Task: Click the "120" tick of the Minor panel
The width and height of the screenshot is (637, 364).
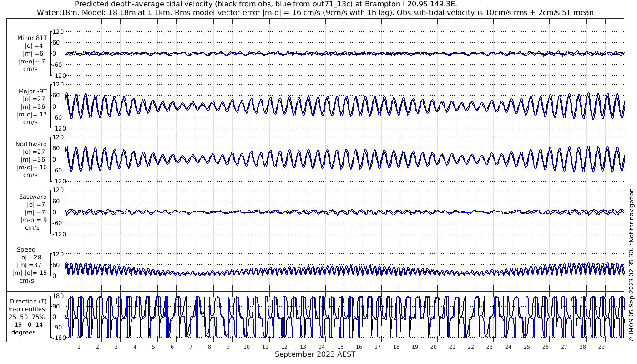Action: (58, 31)
